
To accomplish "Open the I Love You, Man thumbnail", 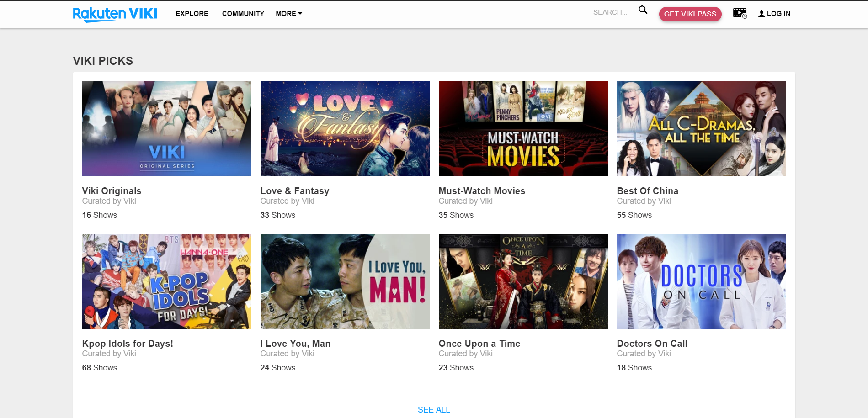I will tap(345, 281).
